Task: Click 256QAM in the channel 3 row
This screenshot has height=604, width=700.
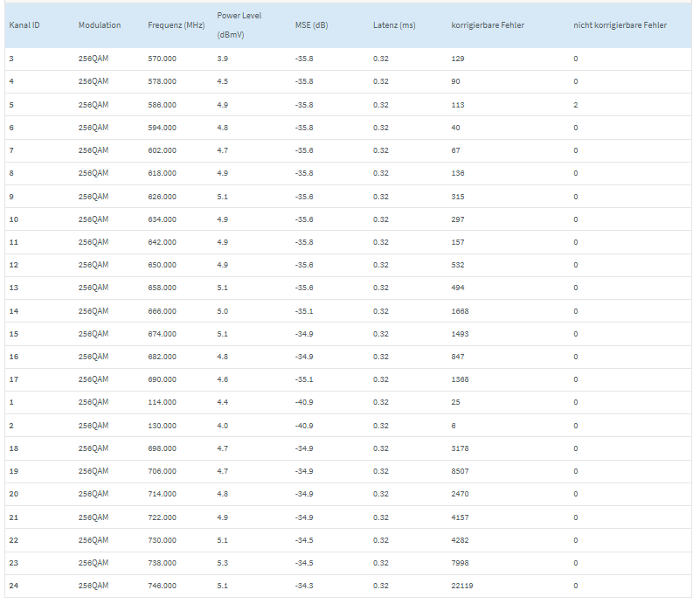Action: (94, 59)
